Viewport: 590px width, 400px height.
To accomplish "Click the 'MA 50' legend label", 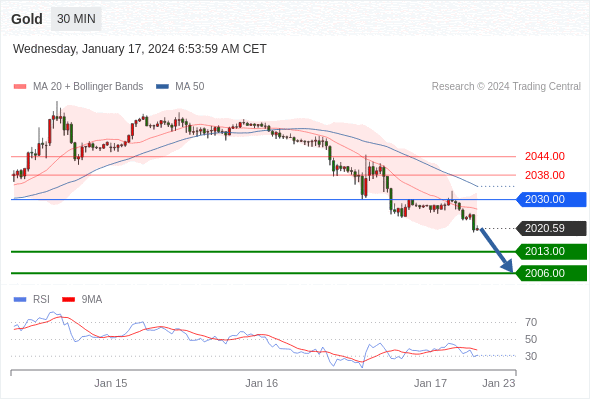I will (190, 87).
